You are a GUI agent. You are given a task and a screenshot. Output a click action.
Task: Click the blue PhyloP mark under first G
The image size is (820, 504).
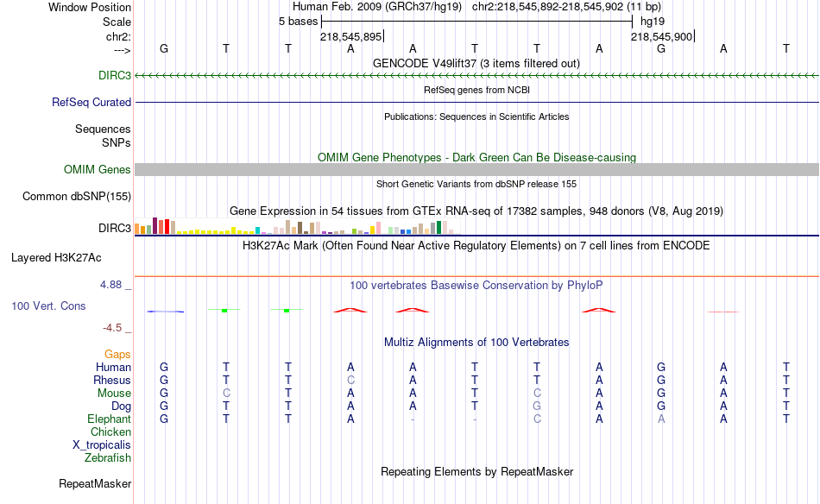[165, 312]
